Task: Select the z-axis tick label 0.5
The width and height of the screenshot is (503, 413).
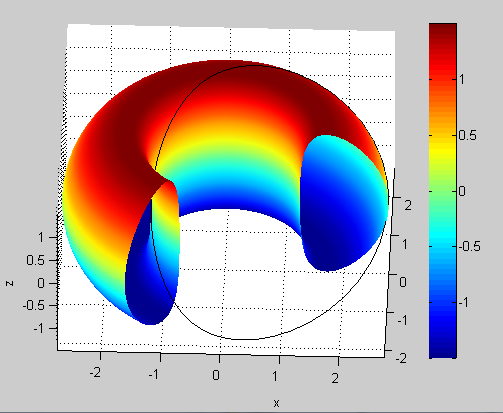Action: point(35,260)
